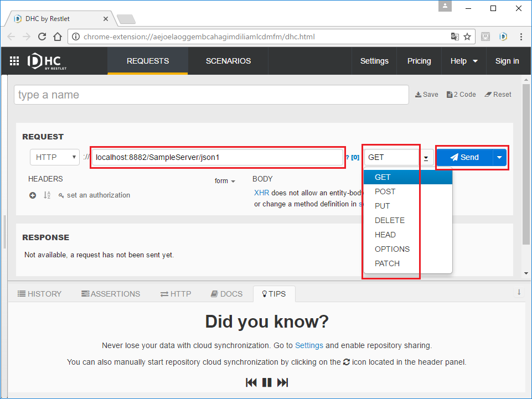Open the Pricing page
The height and width of the screenshot is (399, 532).
(x=419, y=61)
